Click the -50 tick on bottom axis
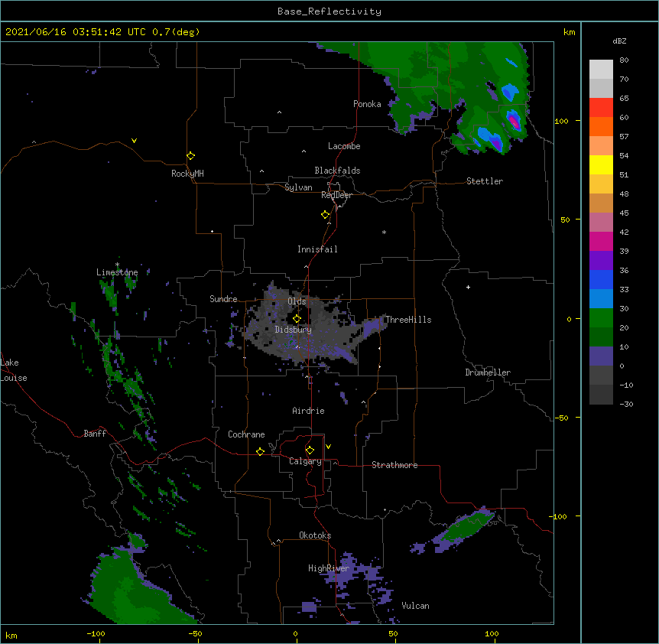 [195, 634]
